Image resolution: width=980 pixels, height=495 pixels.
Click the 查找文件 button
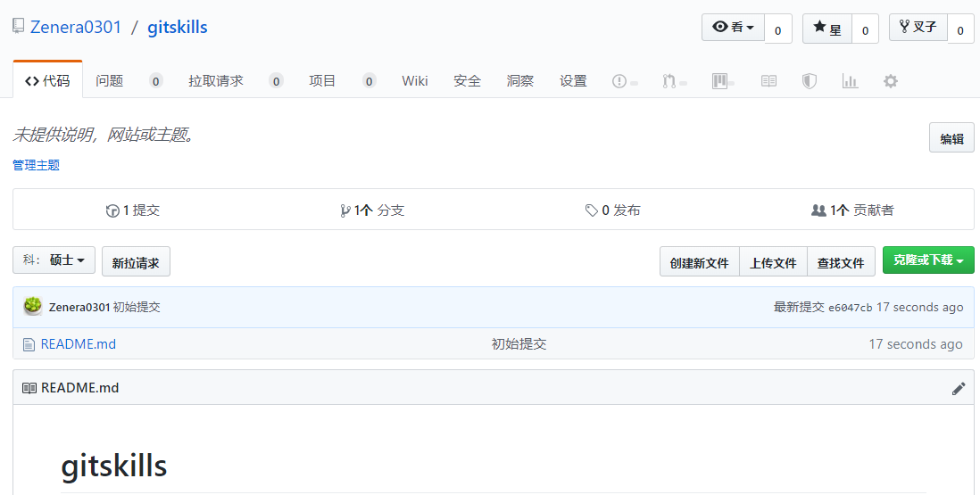[842, 262]
